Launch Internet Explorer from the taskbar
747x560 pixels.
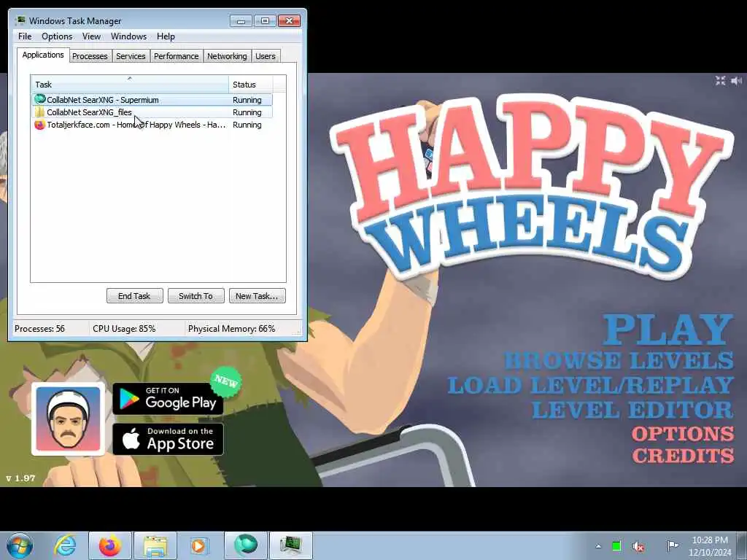64,545
